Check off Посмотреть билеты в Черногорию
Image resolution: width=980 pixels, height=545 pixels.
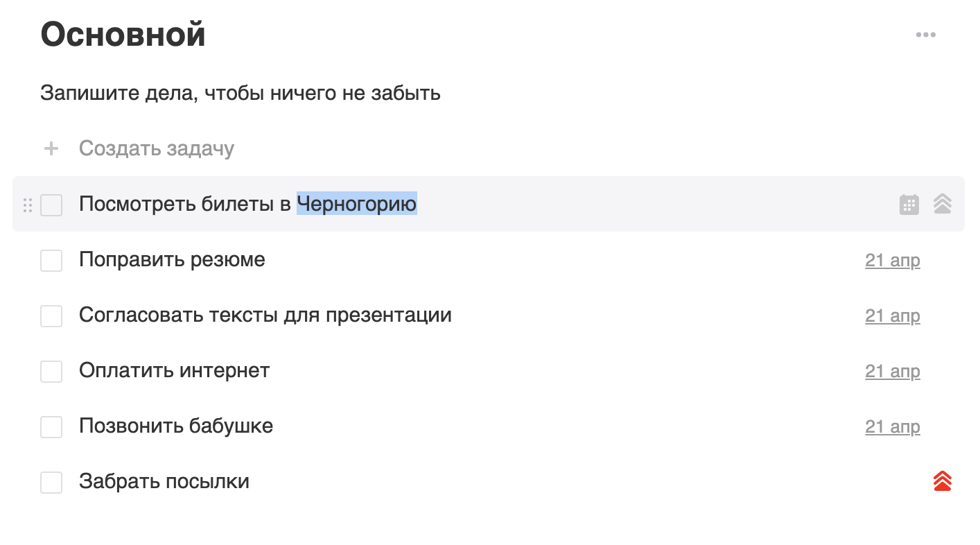[51, 205]
